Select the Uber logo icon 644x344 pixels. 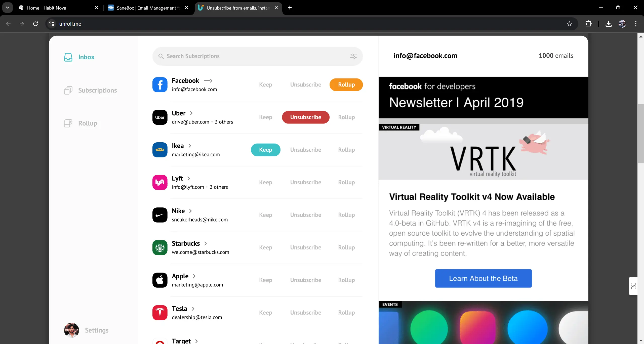tap(160, 117)
